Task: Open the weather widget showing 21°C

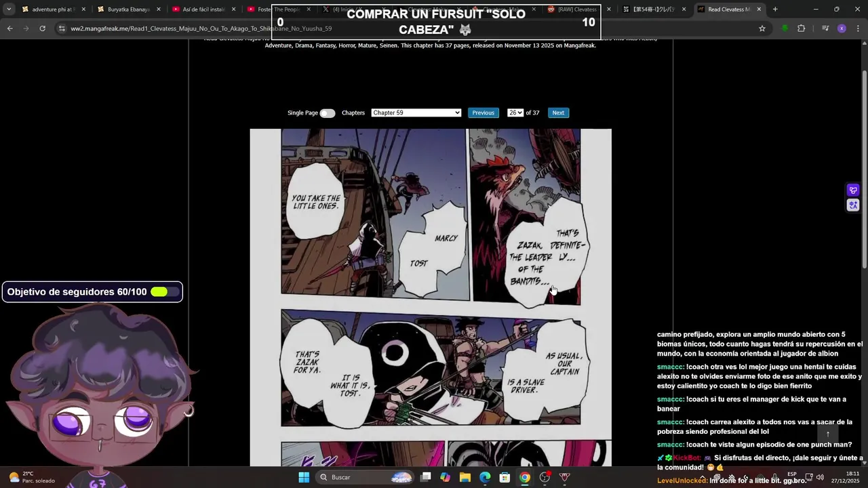Action: 31,477
